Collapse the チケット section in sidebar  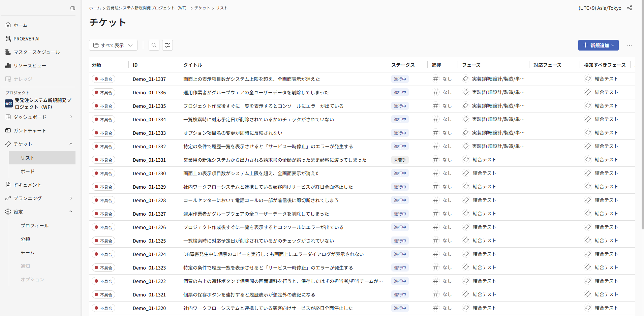pos(71,144)
